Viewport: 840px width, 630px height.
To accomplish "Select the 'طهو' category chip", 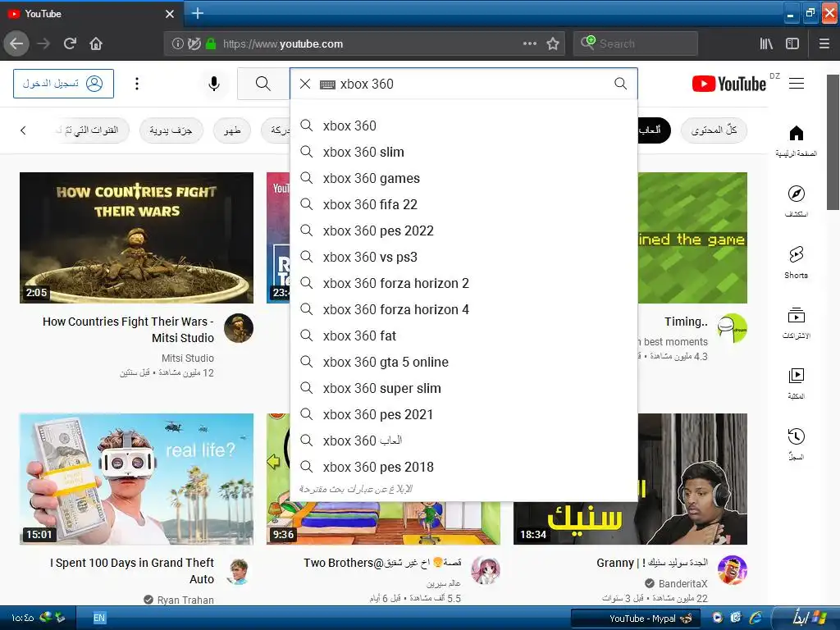I will [x=232, y=130].
